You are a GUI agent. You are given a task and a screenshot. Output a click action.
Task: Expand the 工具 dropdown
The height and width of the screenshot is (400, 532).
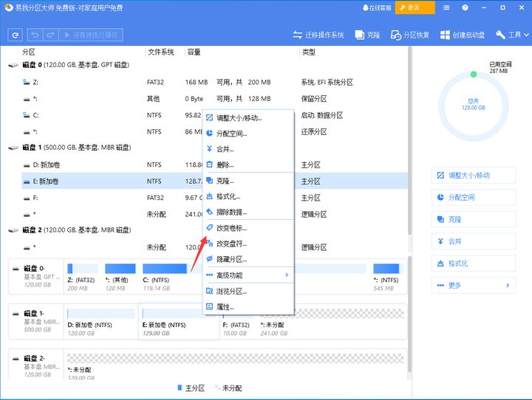512,35
